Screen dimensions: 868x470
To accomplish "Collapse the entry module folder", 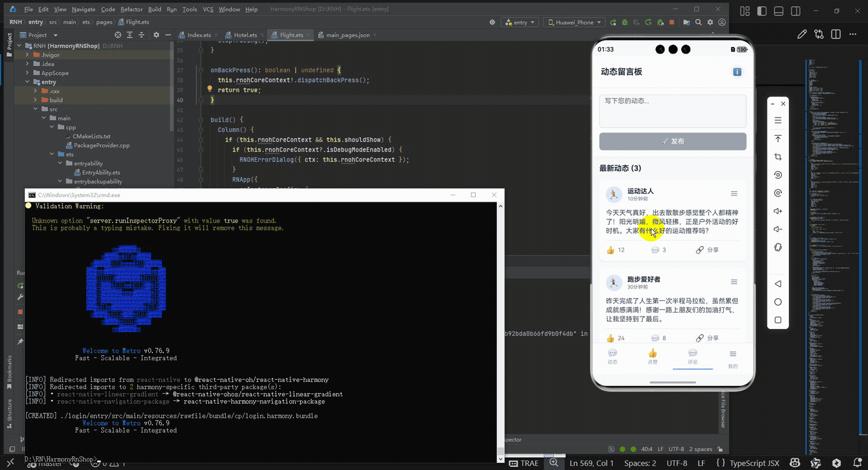I will (x=27, y=82).
